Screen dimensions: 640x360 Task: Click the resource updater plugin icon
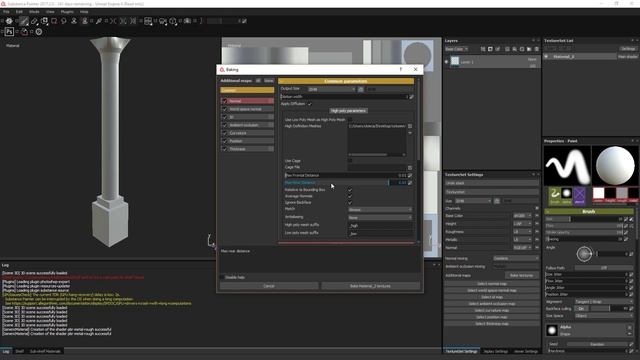click(24, 31)
